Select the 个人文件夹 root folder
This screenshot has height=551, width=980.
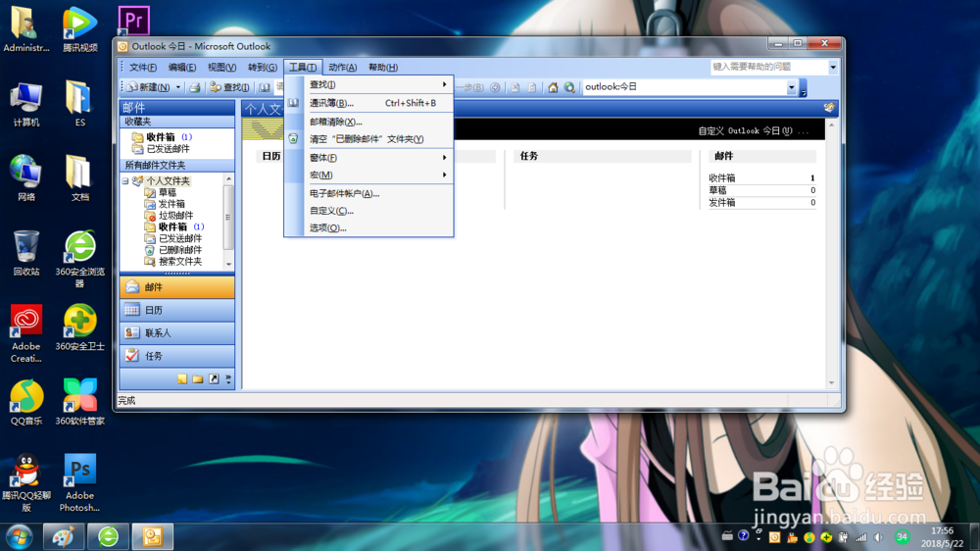168,180
